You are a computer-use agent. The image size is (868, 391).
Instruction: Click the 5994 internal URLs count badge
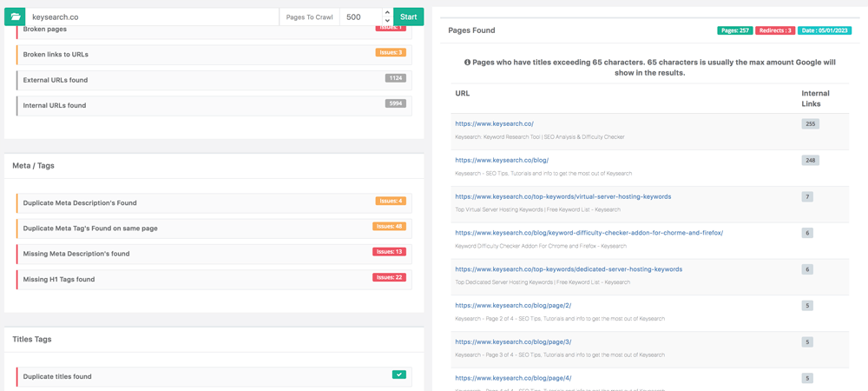pyautogui.click(x=396, y=103)
